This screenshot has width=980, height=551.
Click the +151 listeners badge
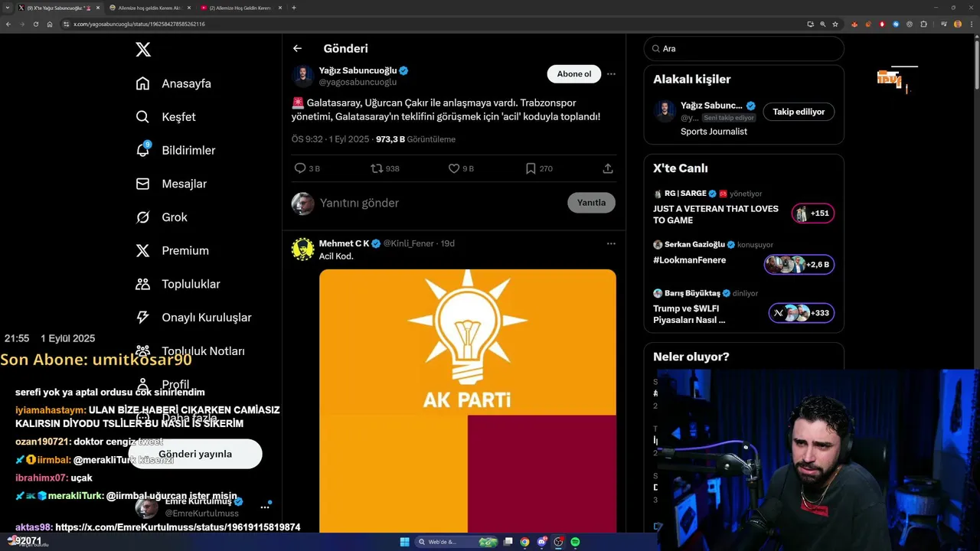coord(813,214)
